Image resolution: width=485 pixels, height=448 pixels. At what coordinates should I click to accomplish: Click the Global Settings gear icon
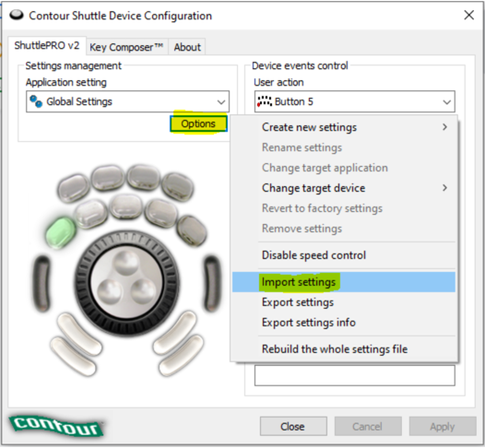(36, 101)
